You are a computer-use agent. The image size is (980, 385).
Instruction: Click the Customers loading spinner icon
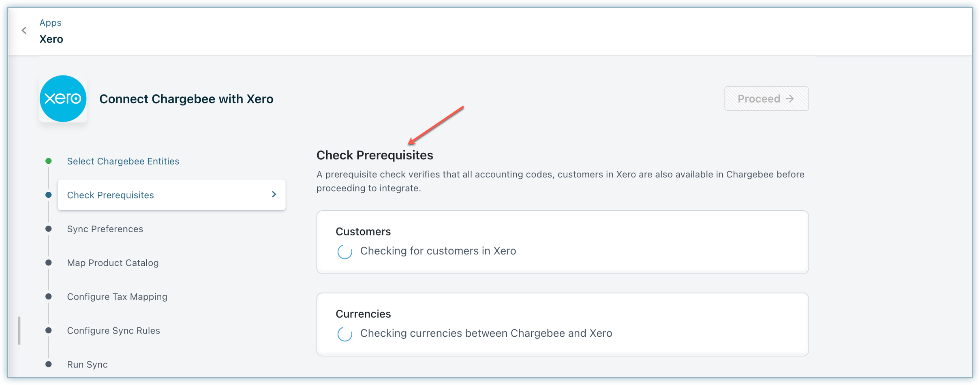[344, 252]
